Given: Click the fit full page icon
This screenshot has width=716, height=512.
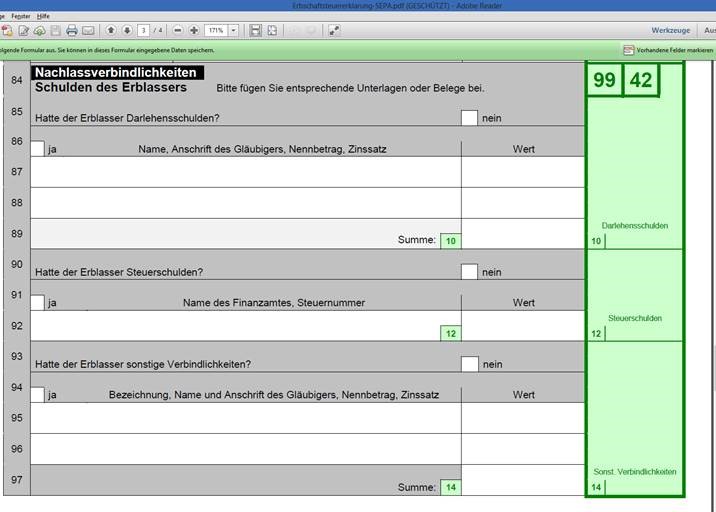Looking at the screenshot, I should click(272, 31).
